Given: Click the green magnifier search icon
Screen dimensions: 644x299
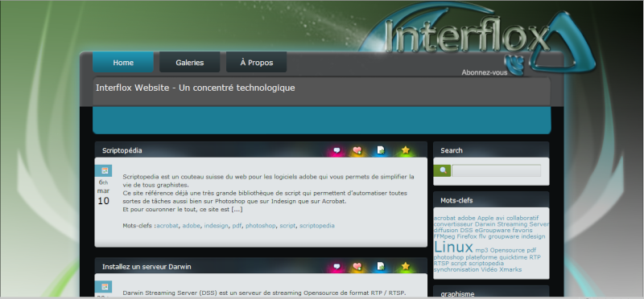Looking at the screenshot, I should click(442, 170).
